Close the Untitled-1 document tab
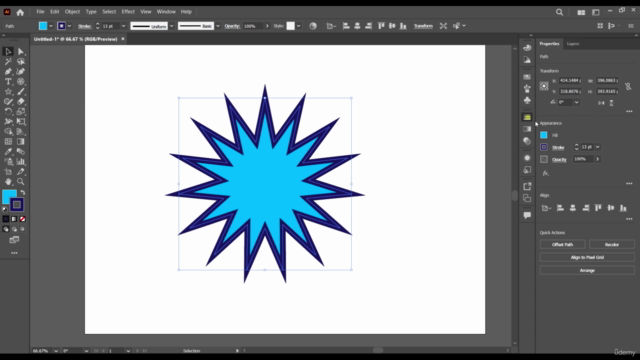 (x=123, y=39)
